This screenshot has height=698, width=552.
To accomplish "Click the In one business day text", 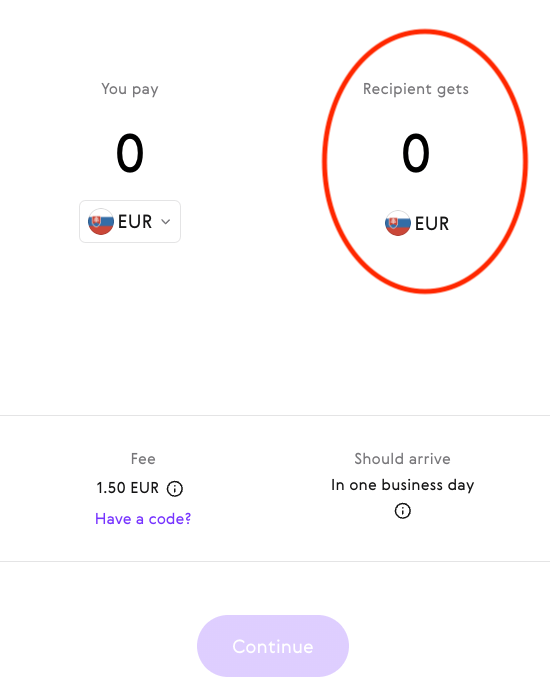I will [x=402, y=485].
